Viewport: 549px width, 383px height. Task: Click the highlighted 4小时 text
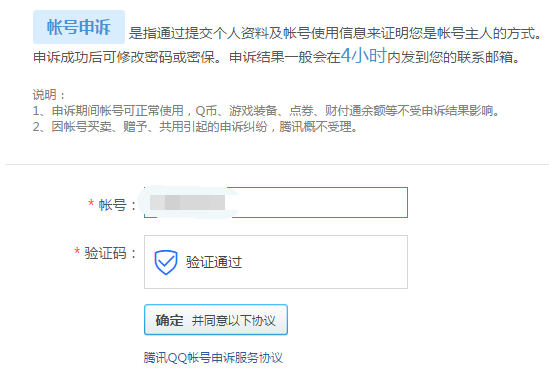363,55
